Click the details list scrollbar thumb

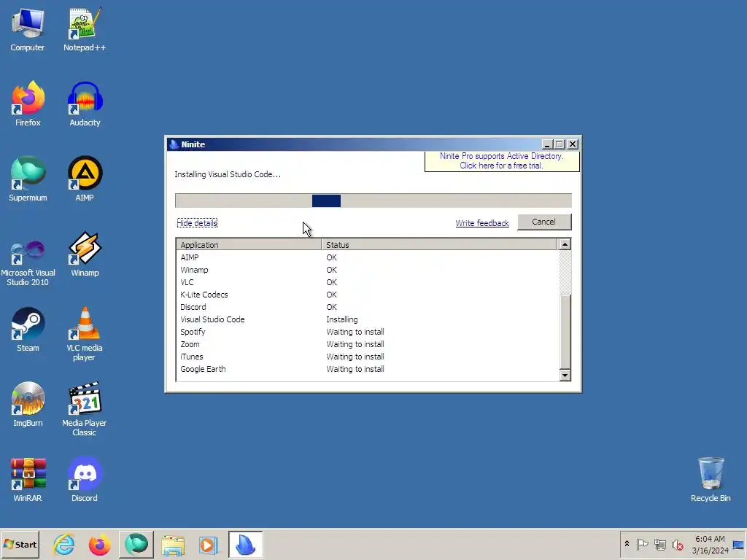pos(565,332)
